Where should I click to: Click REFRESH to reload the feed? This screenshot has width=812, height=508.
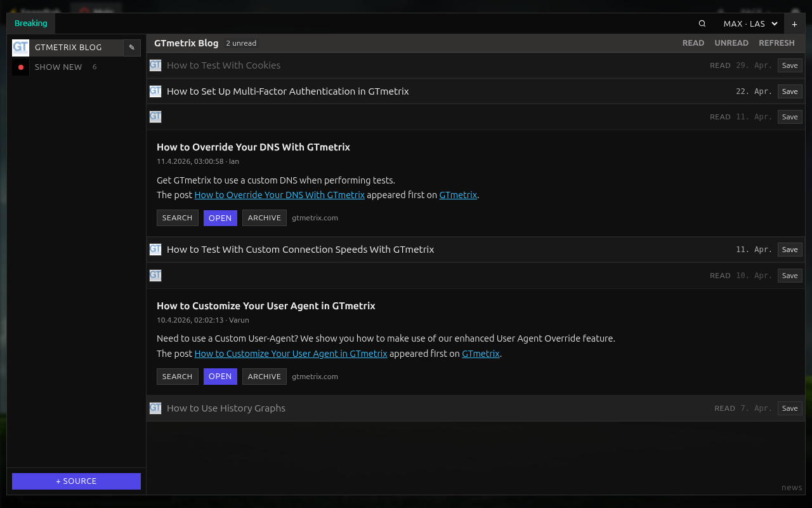(x=776, y=43)
